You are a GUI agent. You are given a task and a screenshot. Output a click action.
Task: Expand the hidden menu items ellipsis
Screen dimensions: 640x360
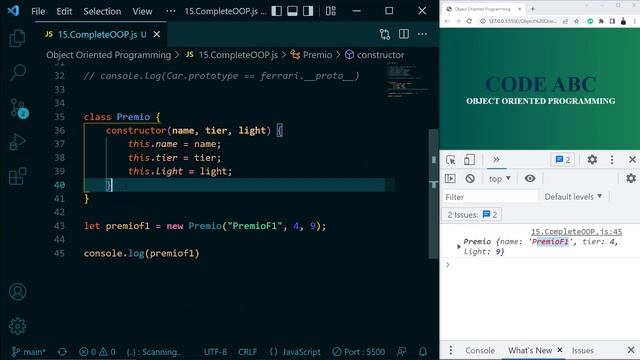coord(171,11)
